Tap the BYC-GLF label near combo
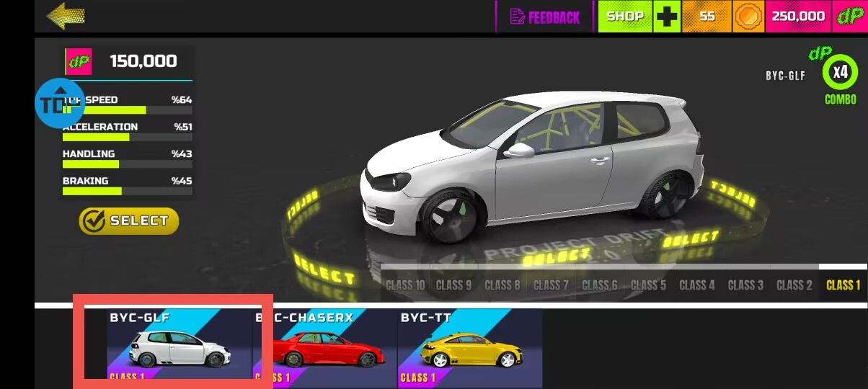This screenshot has height=389, width=868. tap(785, 76)
